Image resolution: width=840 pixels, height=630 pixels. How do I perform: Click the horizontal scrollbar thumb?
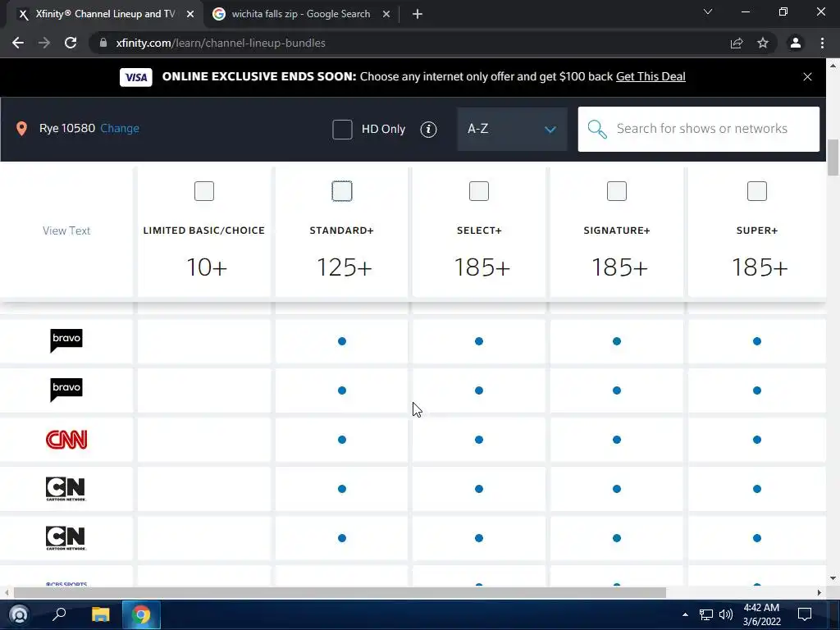click(340, 592)
